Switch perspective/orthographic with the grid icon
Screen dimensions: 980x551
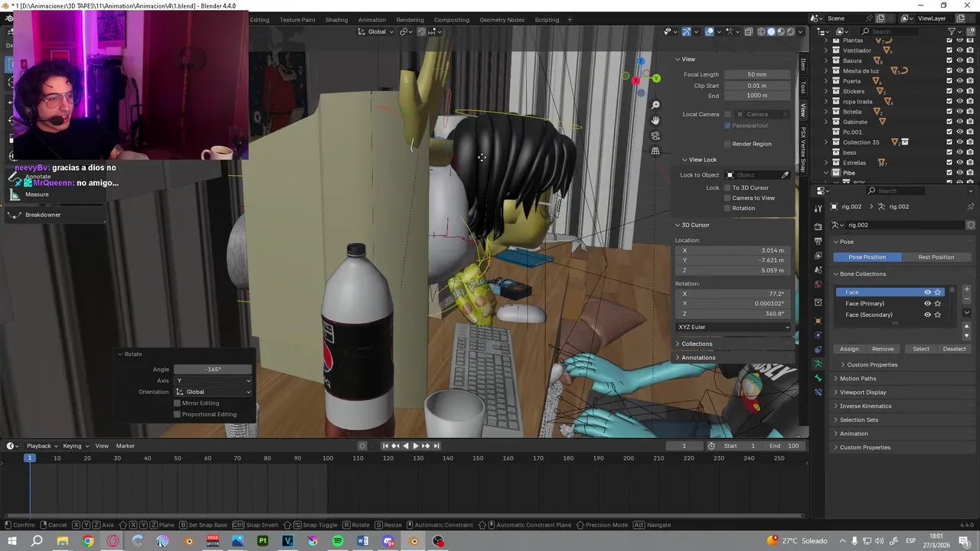click(x=655, y=151)
